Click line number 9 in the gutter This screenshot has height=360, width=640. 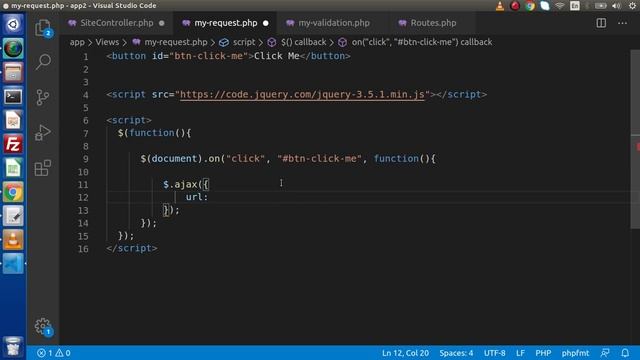(x=85, y=159)
